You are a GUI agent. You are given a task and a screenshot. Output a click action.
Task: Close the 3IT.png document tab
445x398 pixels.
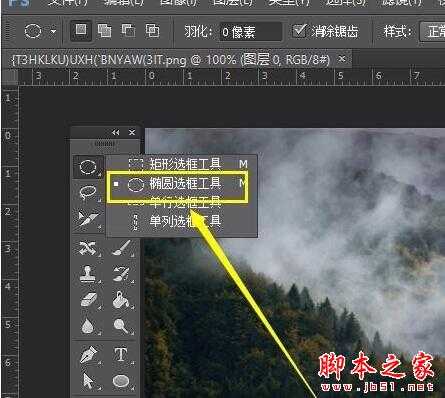click(x=342, y=59)
